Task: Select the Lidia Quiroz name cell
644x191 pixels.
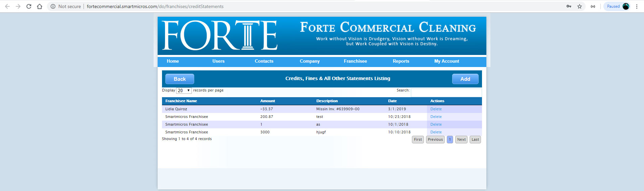Action: [x=176, y=109]
